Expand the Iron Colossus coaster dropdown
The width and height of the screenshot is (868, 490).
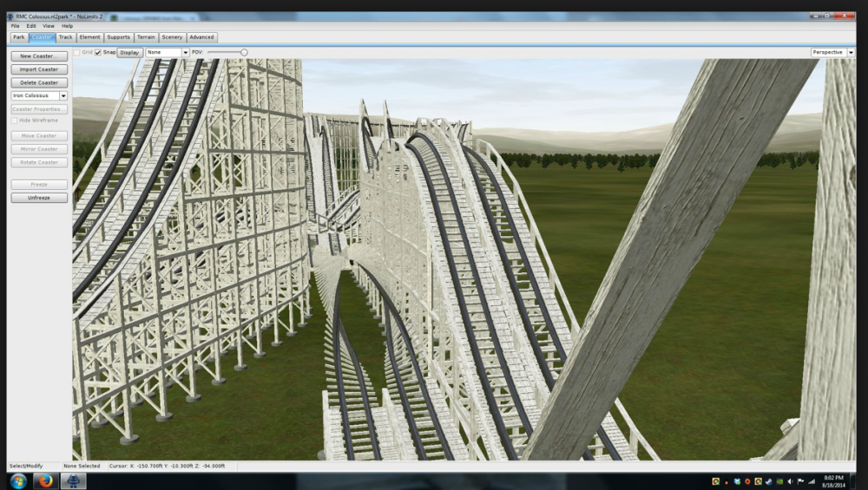click(x=63, y=95)
